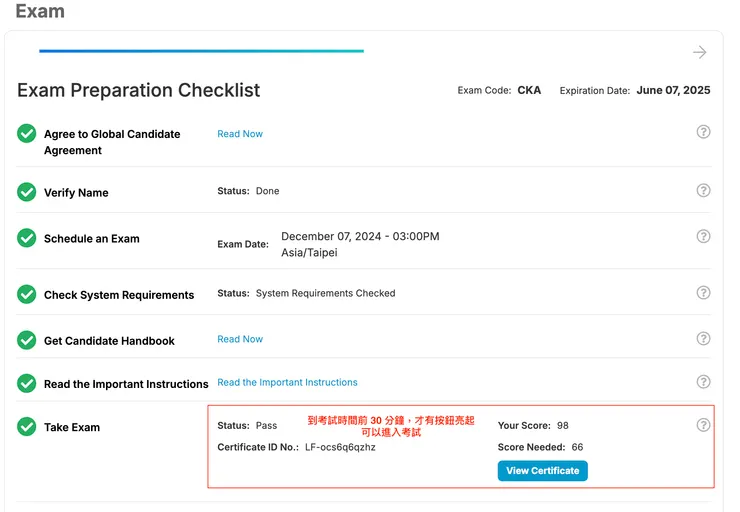Click help icon for Get Candidate Handbook

[x=703, y=339]
